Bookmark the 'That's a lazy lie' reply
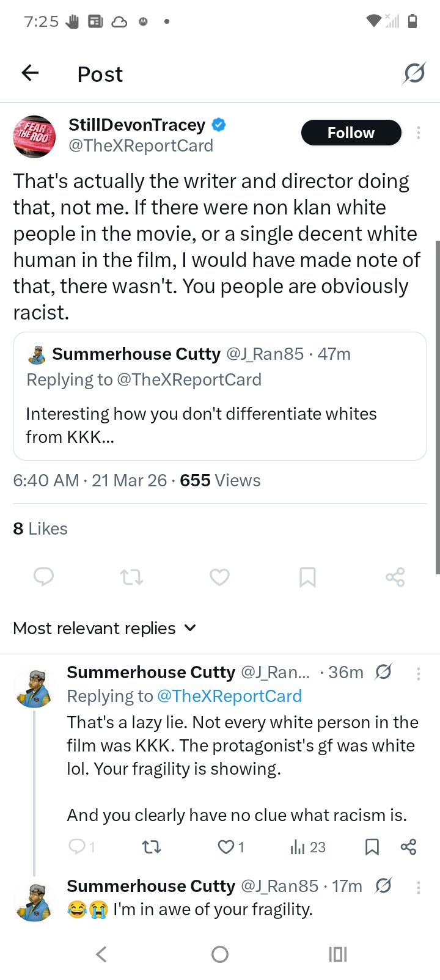440x980 pixels. [x=372, y=847]
